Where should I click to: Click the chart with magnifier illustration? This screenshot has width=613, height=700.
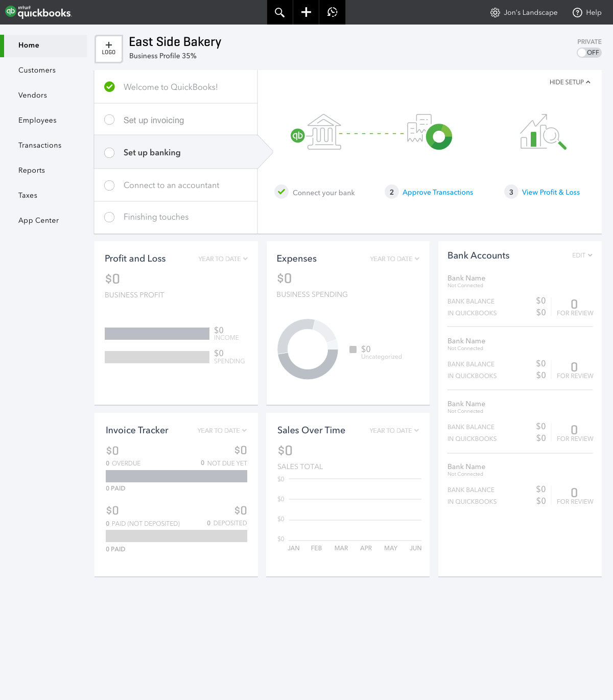543,132
